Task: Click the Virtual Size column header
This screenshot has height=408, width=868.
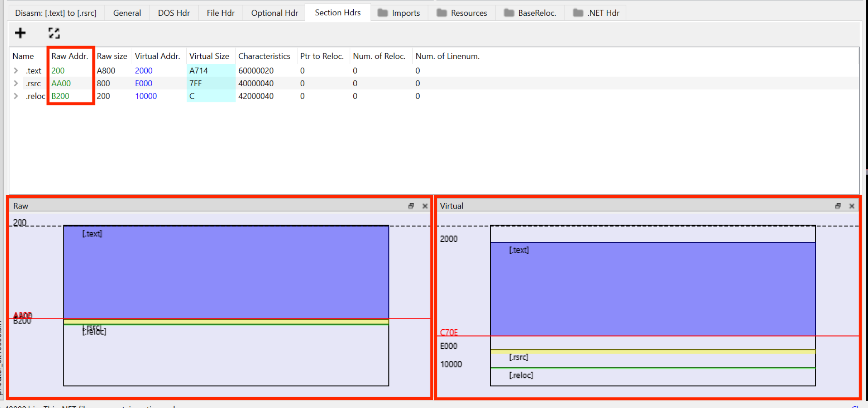Action: pos(209,56)
